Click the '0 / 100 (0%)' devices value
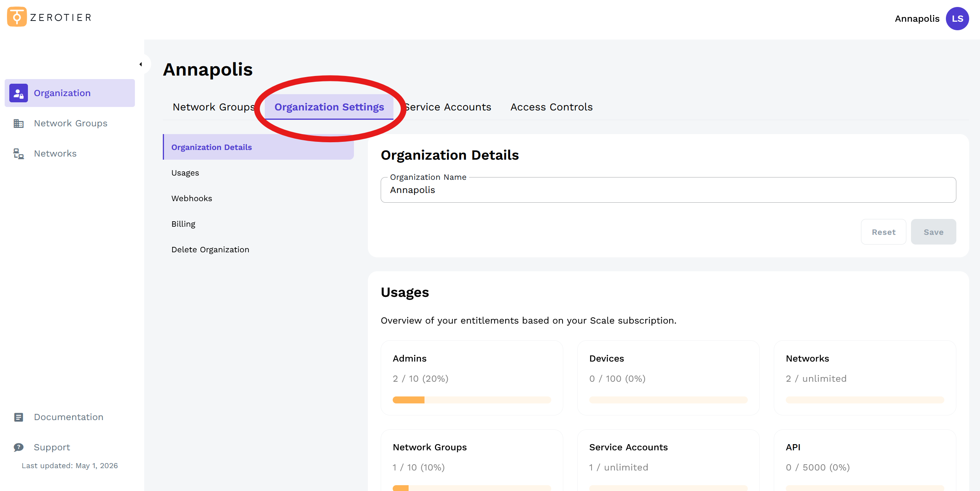 click(x=617, y=379)
